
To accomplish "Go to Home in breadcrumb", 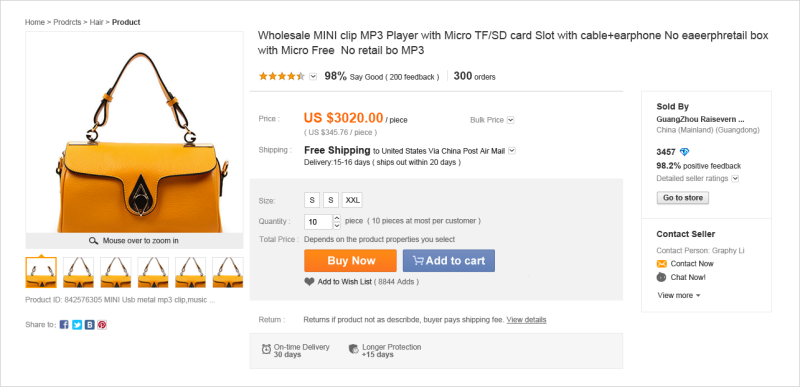I will click(x=35, y=22).
